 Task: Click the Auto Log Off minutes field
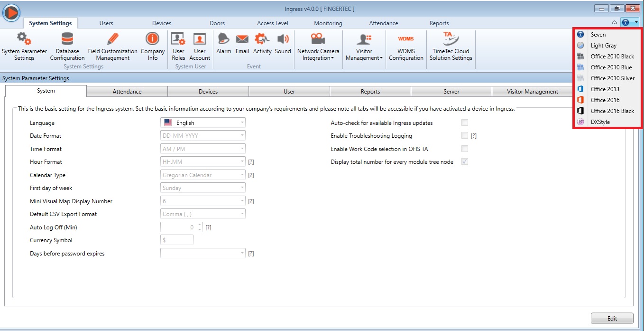pyautogui.click(x=179, y=227)
